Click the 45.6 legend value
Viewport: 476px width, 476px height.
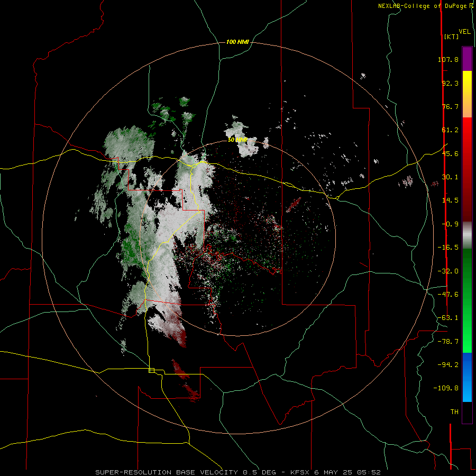[x=450, y=153]
